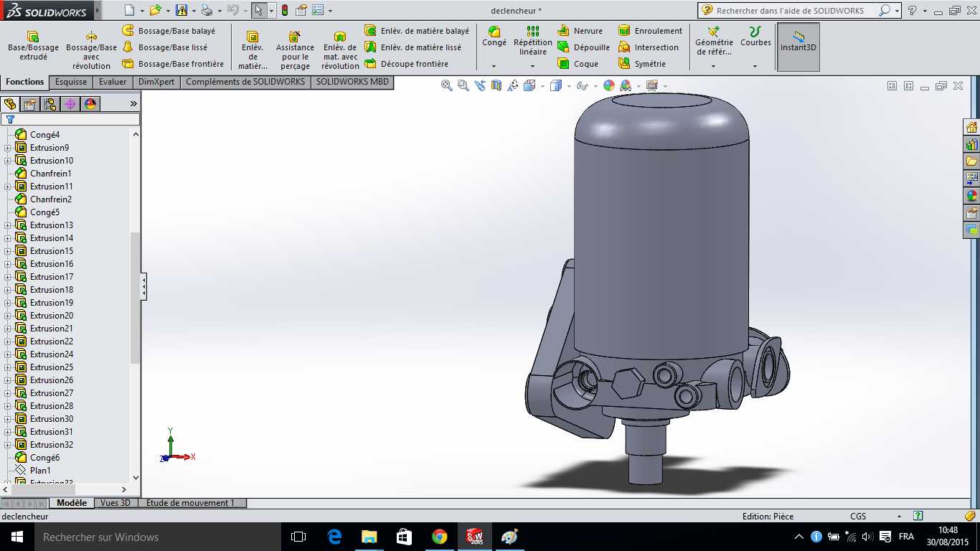This screenshot has height=551, width=980.
Task: Open Google Chrome from the taskbar
Action: tap(439, 537)
